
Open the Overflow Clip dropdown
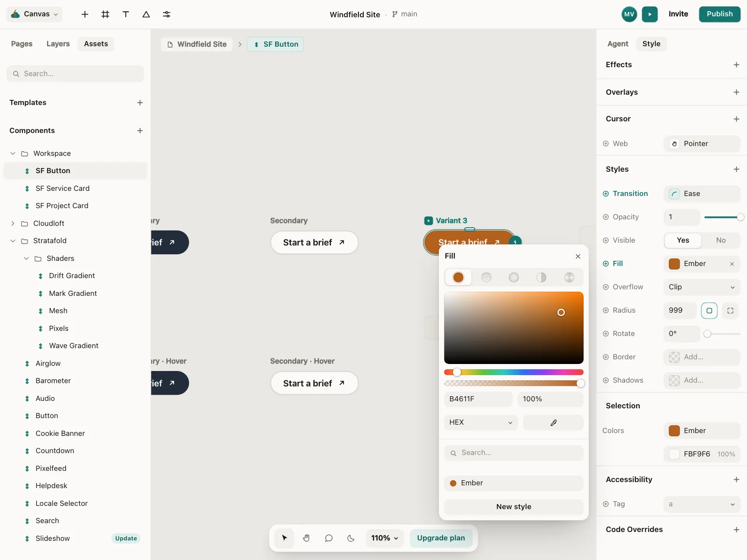point(702,287)
